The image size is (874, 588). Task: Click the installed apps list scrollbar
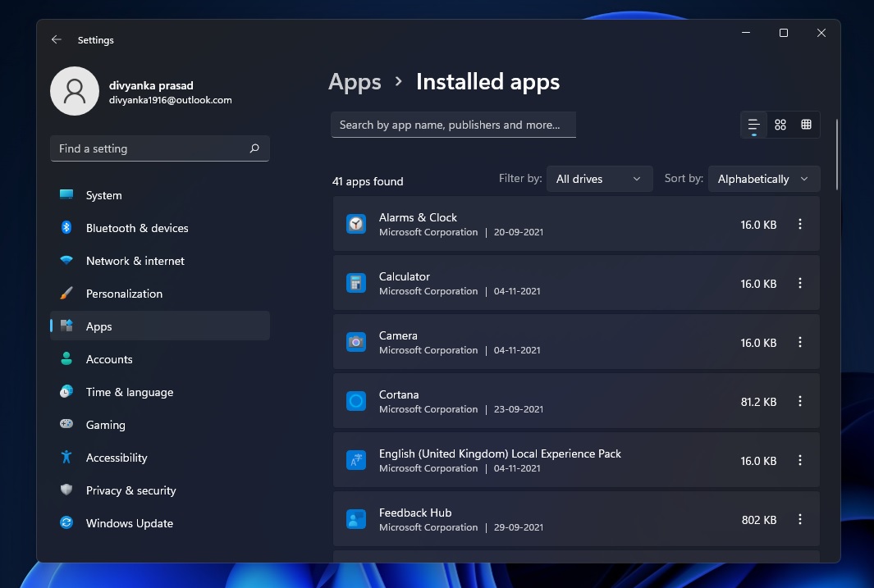coord(836,154)
